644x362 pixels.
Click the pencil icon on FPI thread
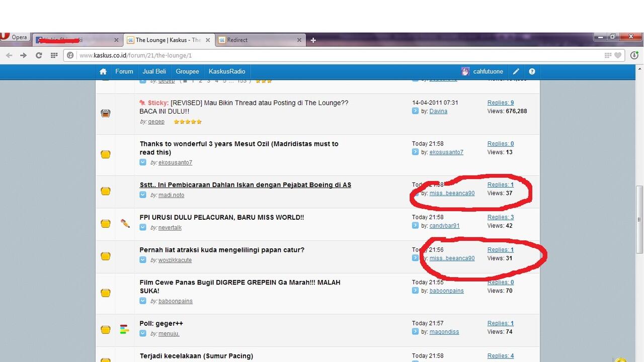coord(125,223)
